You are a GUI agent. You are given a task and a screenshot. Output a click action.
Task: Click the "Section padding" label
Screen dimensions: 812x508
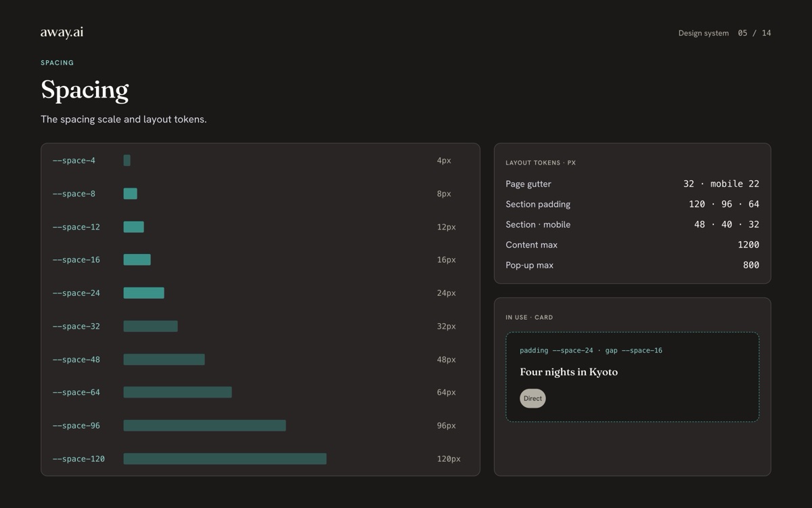(x=538, y=205)
